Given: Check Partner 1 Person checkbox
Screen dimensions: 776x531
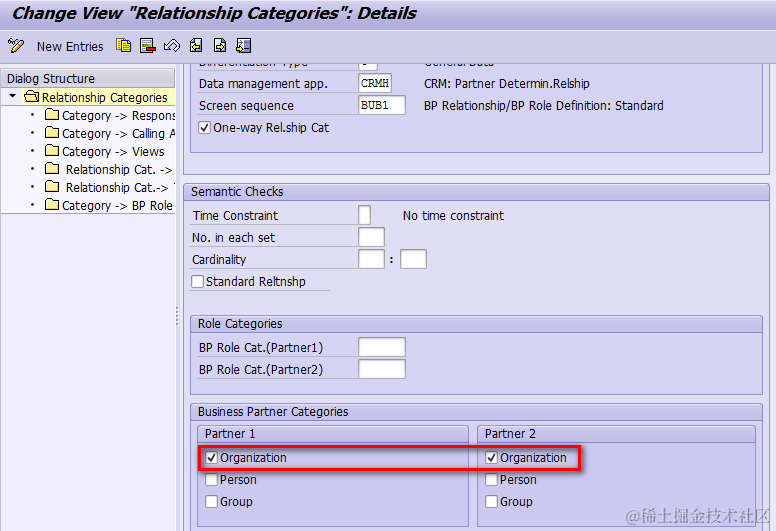Looking at the screenshot, I should click(211, 480).
